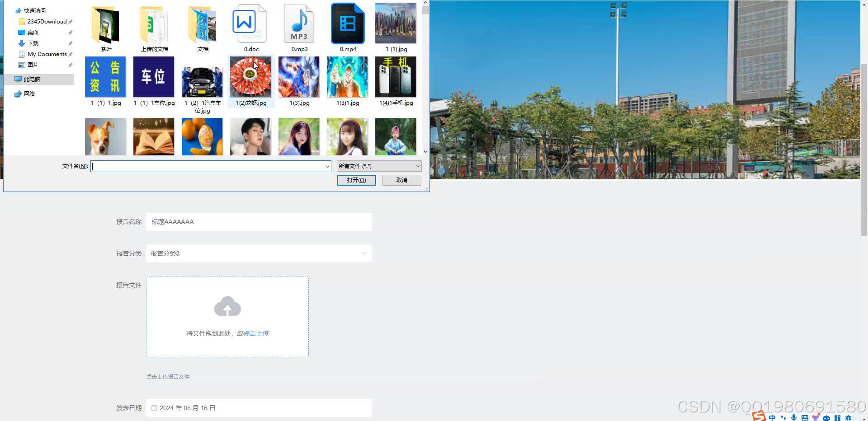The width and height of the screenshot is (868, 421).
Task: Select the 1(3).jpg anime thumbnail
Action: (x=299, y=77)
